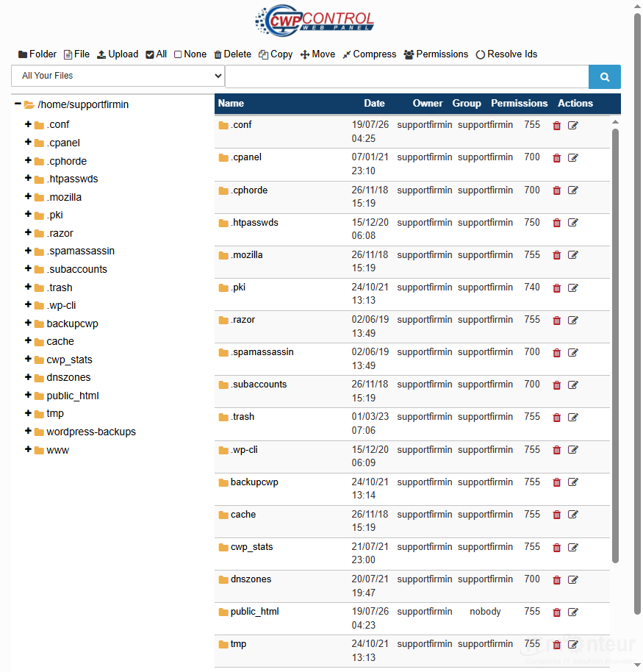Click the Upload toolbar button
The image size is (643, 672).
pyautogui.click(x=118, y=54)
